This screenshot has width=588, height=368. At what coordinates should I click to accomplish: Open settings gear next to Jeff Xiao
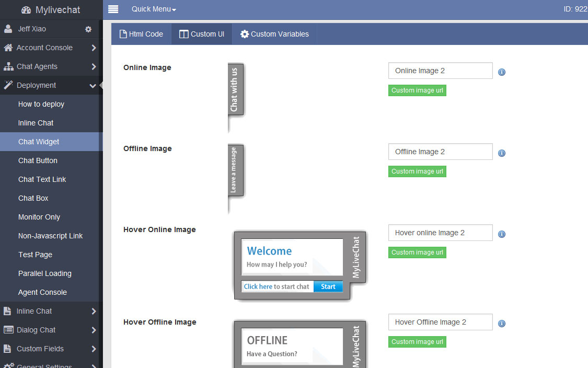pos(88,29)
